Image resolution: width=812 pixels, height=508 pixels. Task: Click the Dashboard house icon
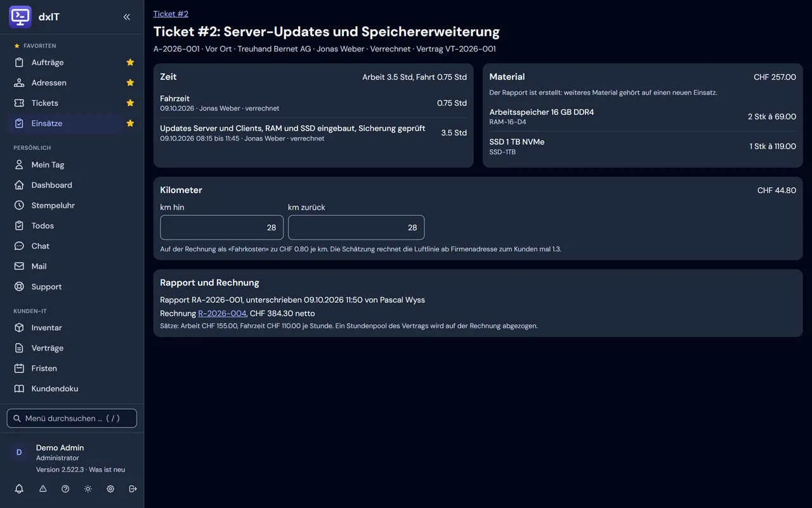19,185
